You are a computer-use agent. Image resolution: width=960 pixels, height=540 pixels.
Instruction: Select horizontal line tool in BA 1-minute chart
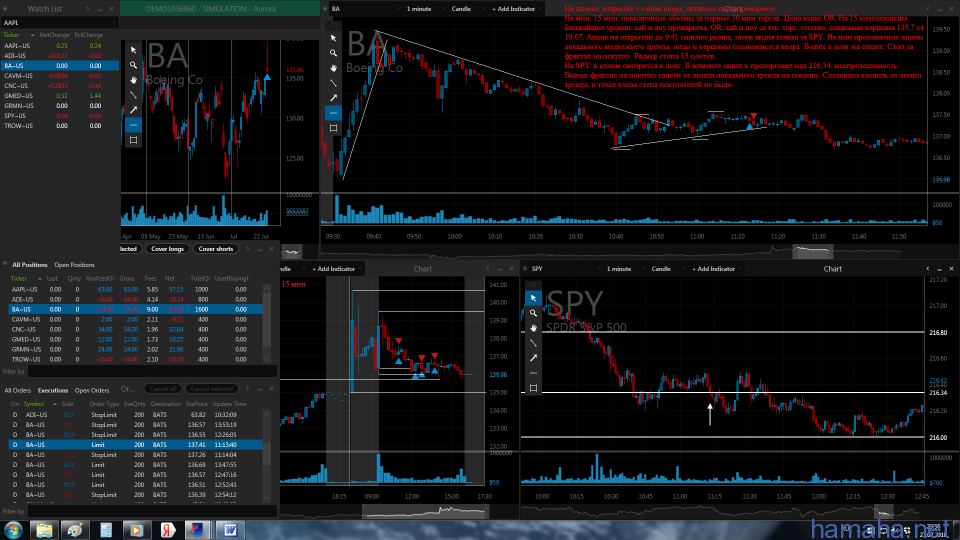pos(333,113)
